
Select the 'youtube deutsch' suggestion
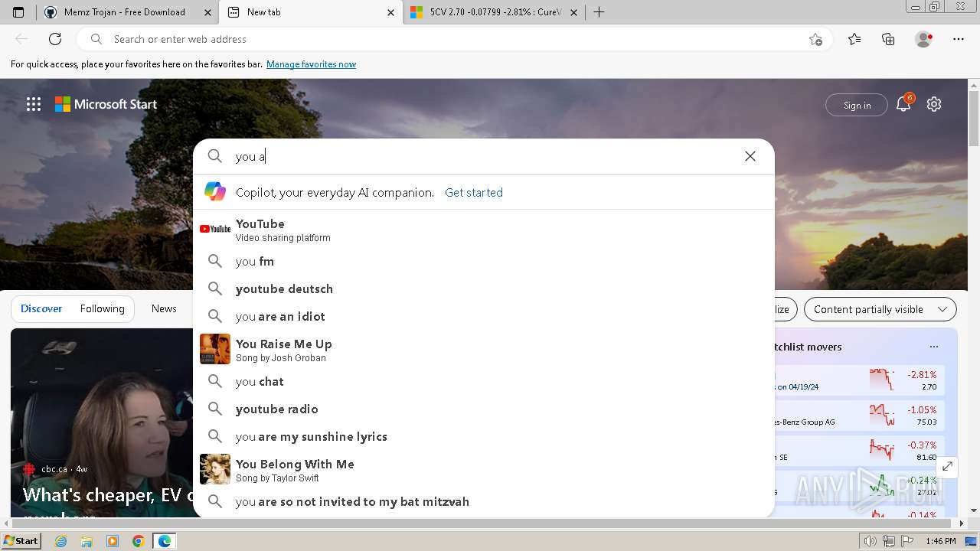[484, 289]
